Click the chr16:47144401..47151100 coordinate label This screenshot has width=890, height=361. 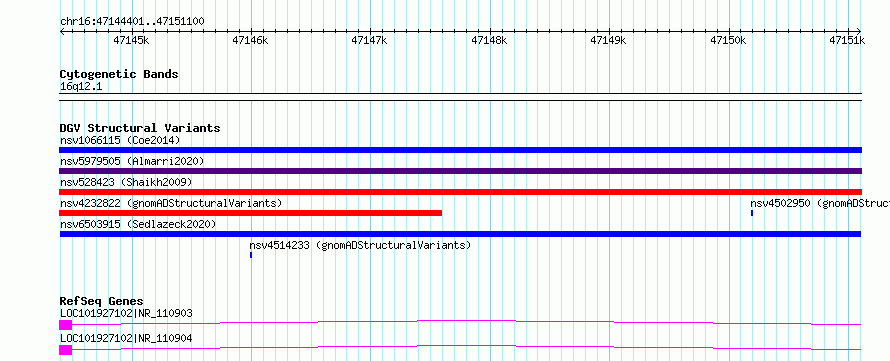click(132, 22)
